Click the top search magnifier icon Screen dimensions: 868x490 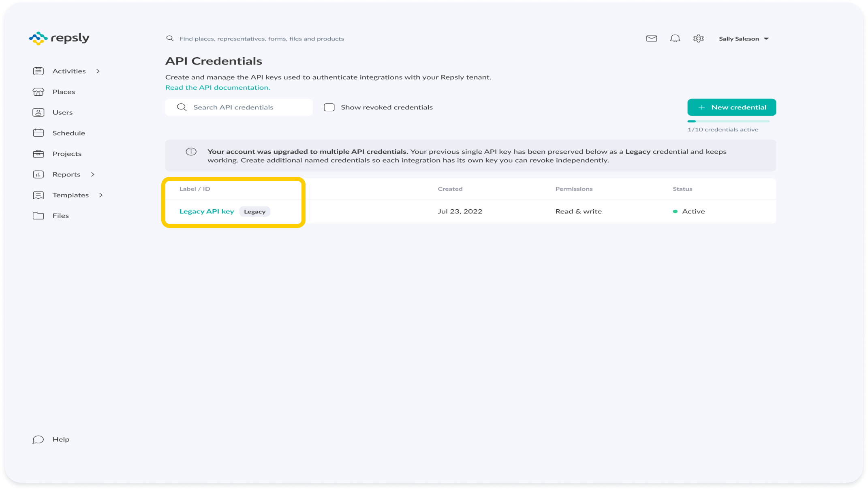pyautogui.click(x=170, y=39)
